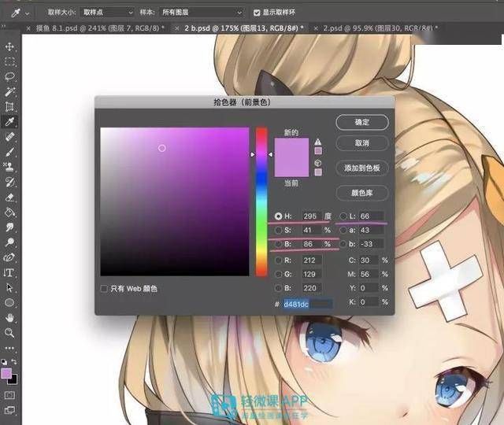Click the G value field 129

(x=312, y=274)
